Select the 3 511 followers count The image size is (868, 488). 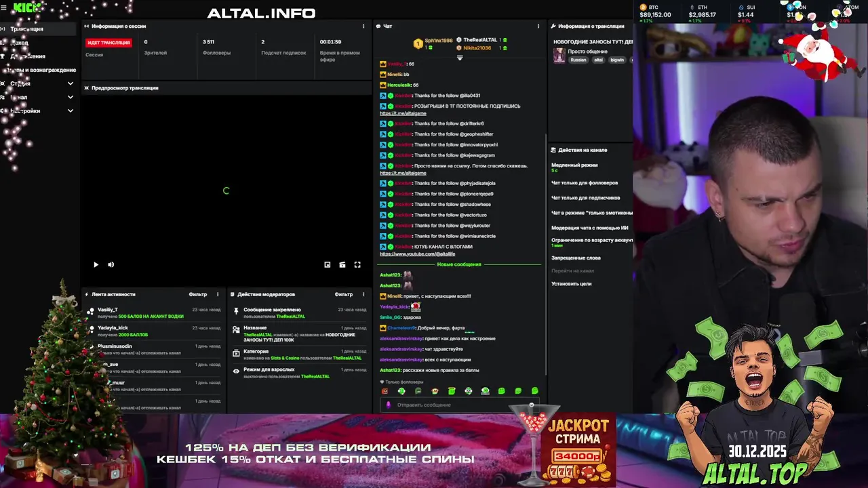pyautogui.click(x=208, y=42)
